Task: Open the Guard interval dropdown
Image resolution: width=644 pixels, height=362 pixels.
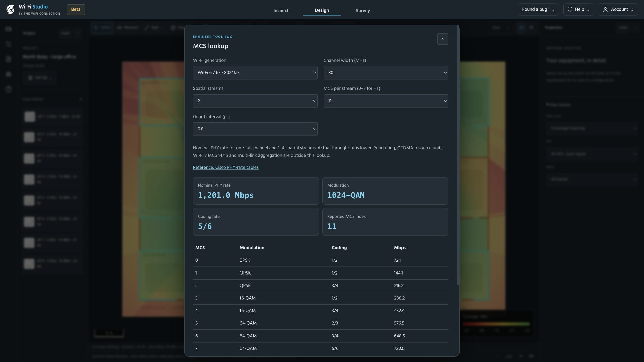Action: point(255,129)
